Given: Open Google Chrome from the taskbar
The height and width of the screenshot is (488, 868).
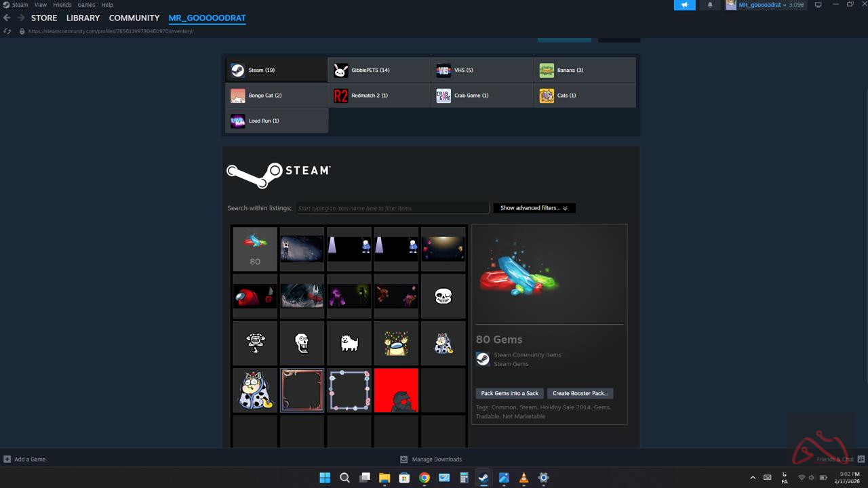Looking at the screenshot, I should (424, 478).
